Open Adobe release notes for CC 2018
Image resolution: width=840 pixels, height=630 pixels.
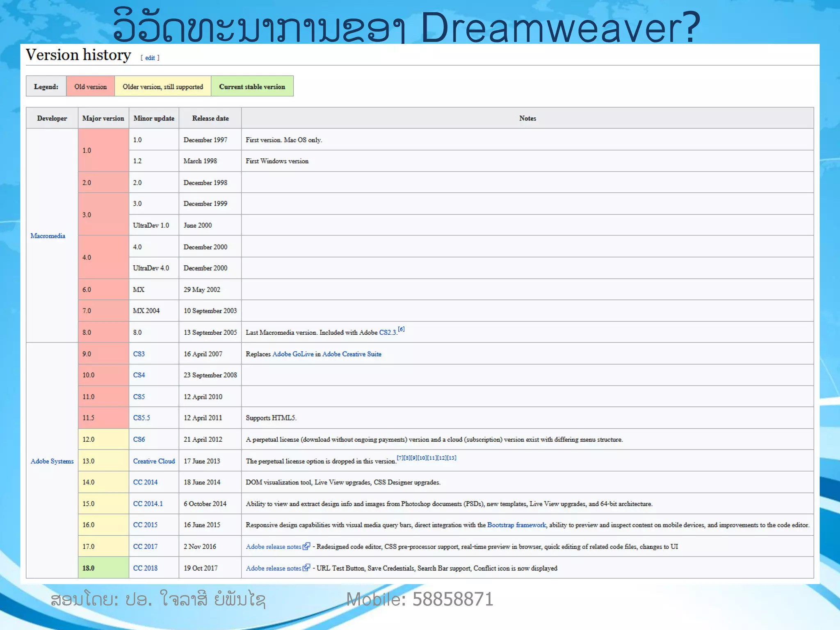[x=273, y=568]
